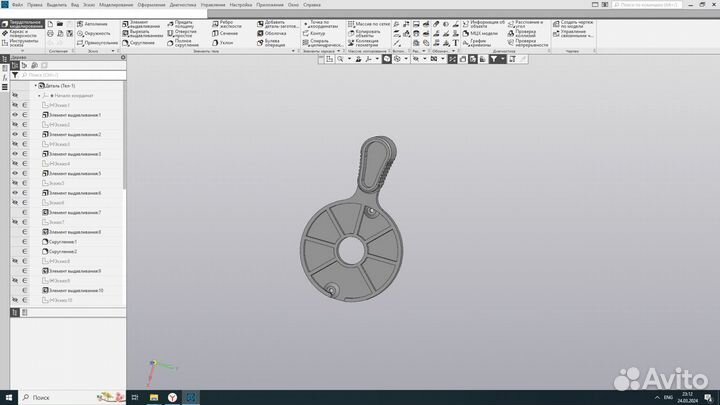This screenshot has width=720, height=405.
Task: Switch to Твердотельное моделирование toolset
Action: 23,24
